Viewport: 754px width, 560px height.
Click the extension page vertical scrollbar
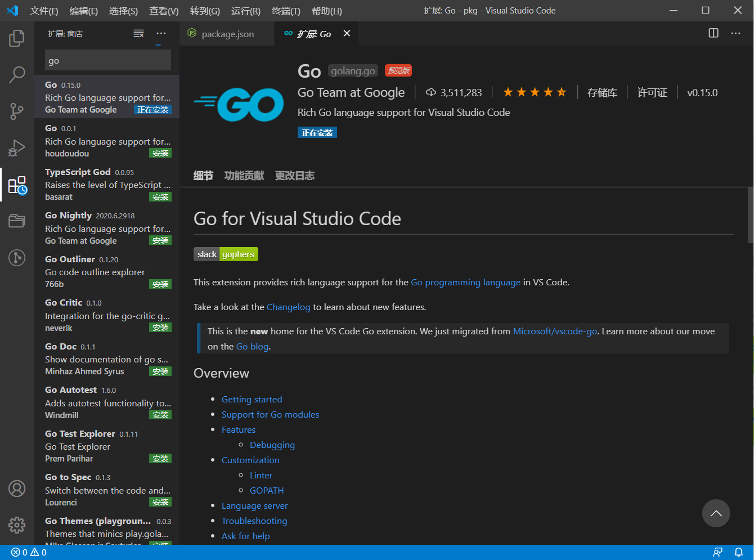750,215
